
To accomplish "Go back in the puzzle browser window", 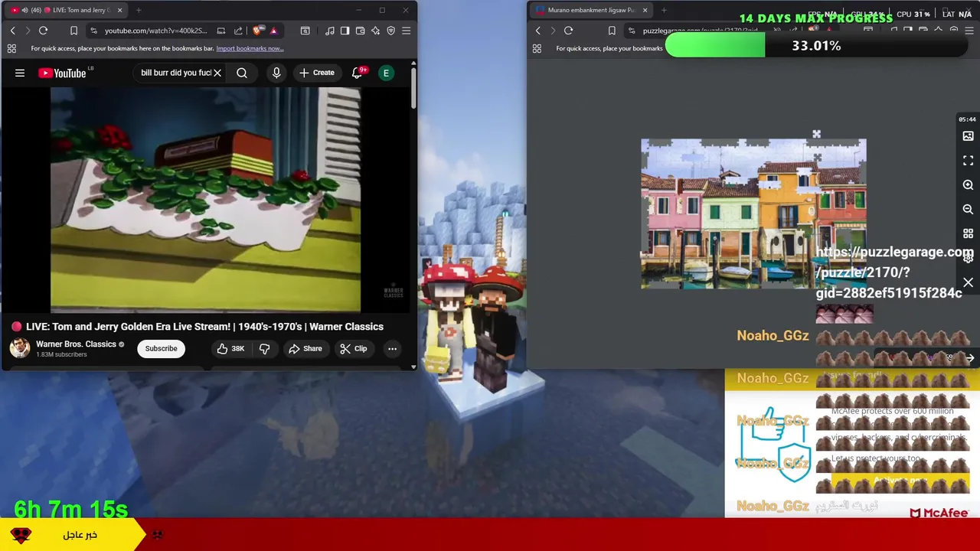I will 537,31.
